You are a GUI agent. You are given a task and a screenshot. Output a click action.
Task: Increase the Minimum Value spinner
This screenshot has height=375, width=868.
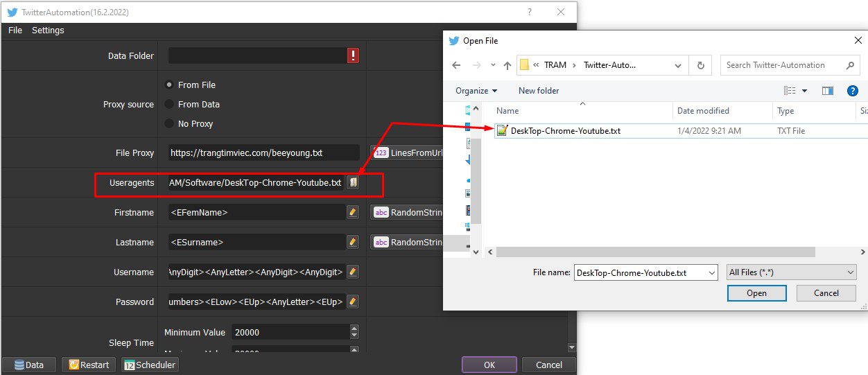[355, 329]
